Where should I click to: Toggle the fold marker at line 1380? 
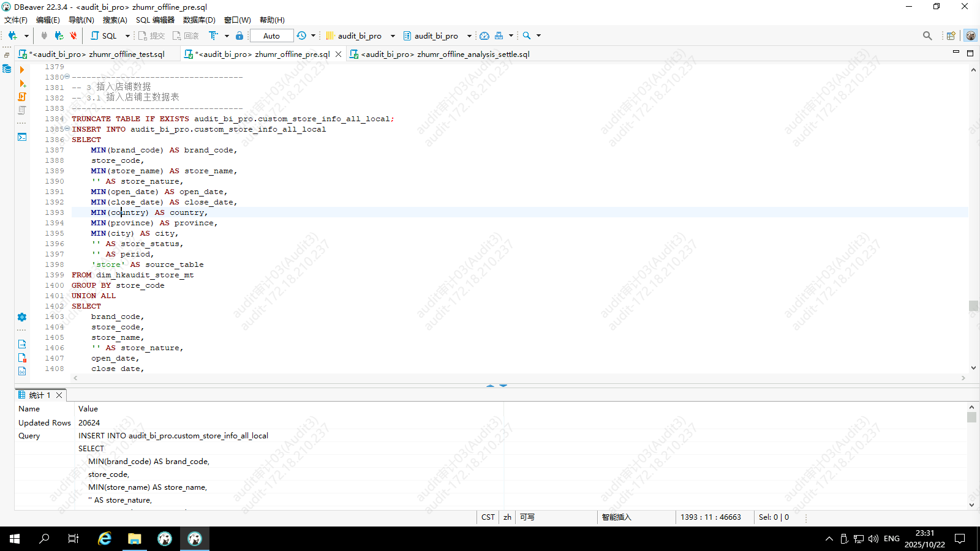[67, 77]
